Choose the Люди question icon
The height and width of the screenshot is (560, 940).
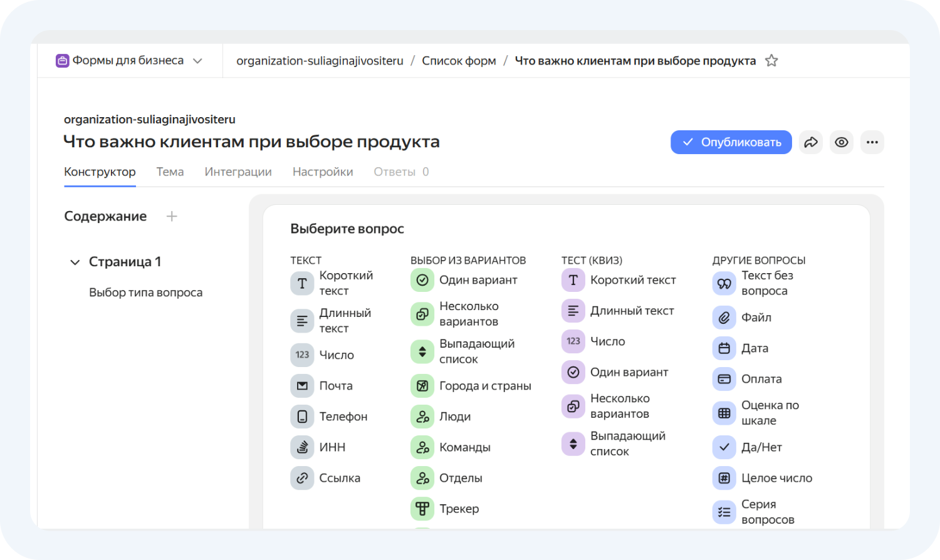(422, 416)
